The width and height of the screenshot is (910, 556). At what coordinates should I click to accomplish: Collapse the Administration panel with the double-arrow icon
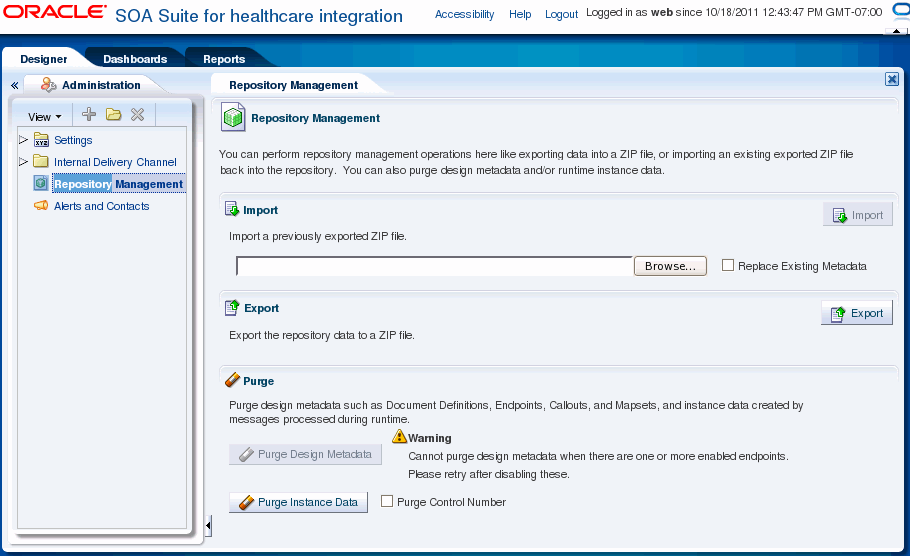coord(15,85)
